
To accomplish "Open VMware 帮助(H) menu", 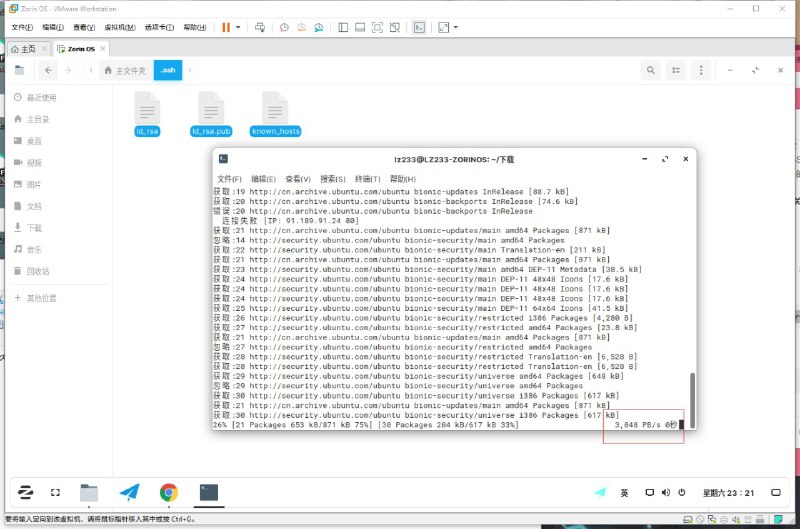I will 194,28.
